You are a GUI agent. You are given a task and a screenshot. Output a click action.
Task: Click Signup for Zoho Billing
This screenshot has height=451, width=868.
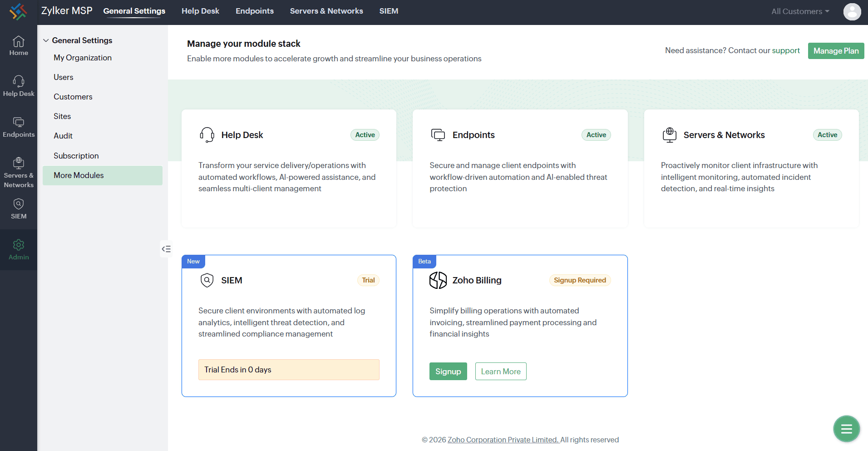448,372
